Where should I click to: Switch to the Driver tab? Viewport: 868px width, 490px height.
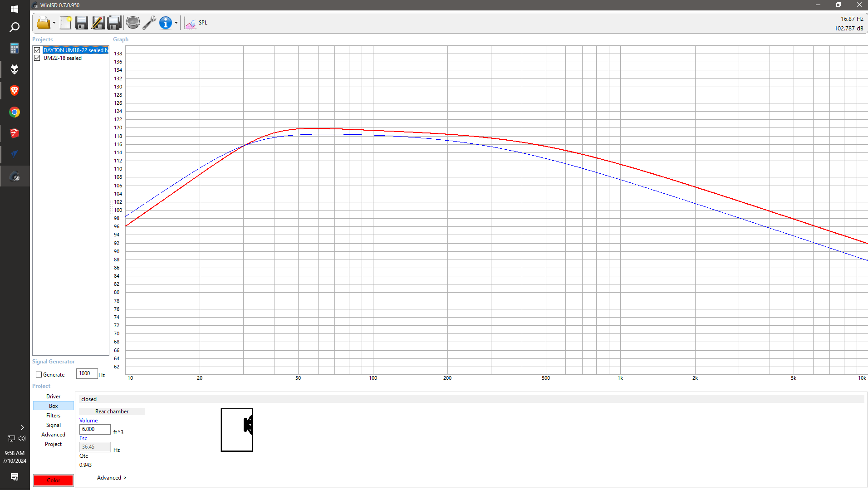coord(54,397)
